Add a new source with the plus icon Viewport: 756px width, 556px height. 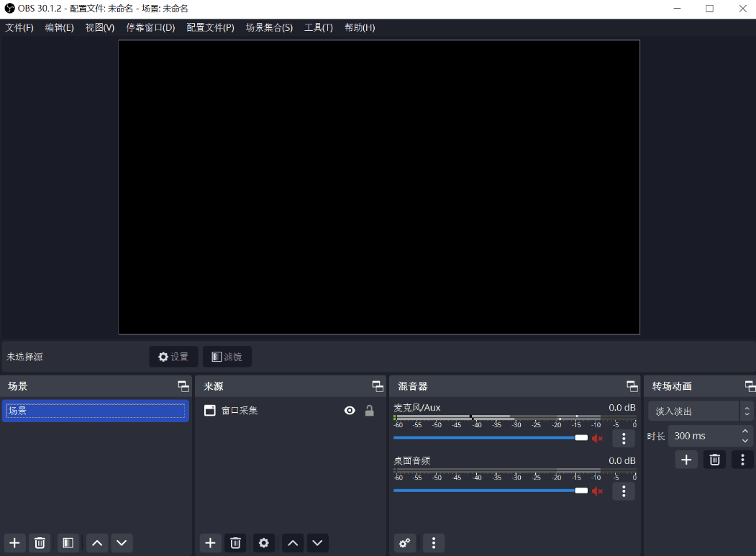point(210,543)
